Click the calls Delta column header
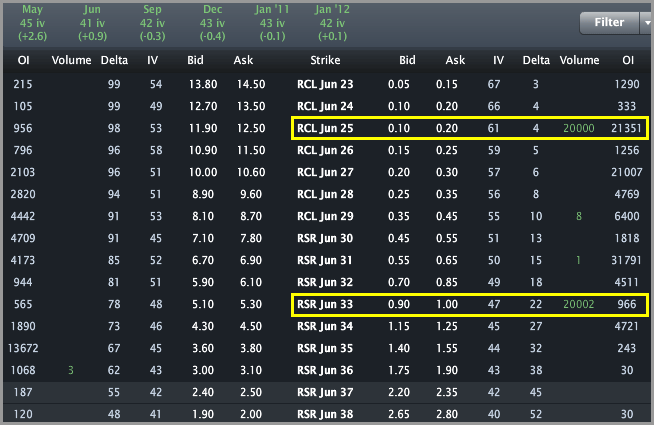This screenshot has width=654, height=425. (114, 60)
